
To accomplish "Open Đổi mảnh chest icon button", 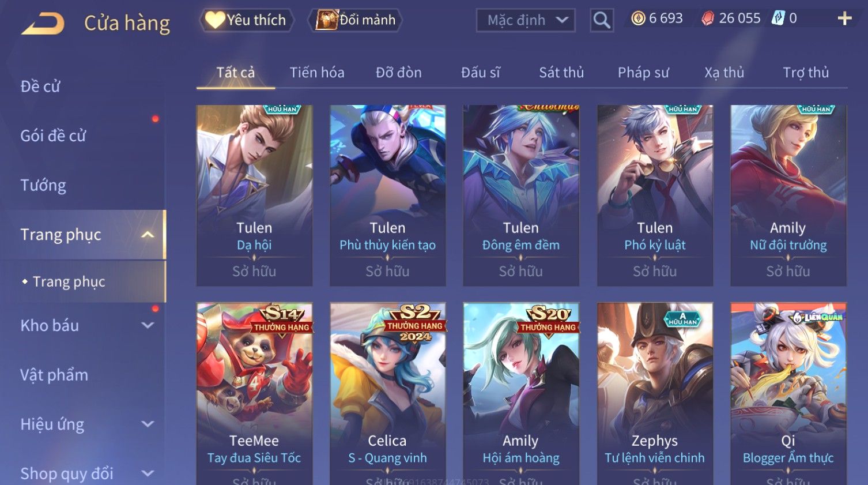I will coord(355,20).
